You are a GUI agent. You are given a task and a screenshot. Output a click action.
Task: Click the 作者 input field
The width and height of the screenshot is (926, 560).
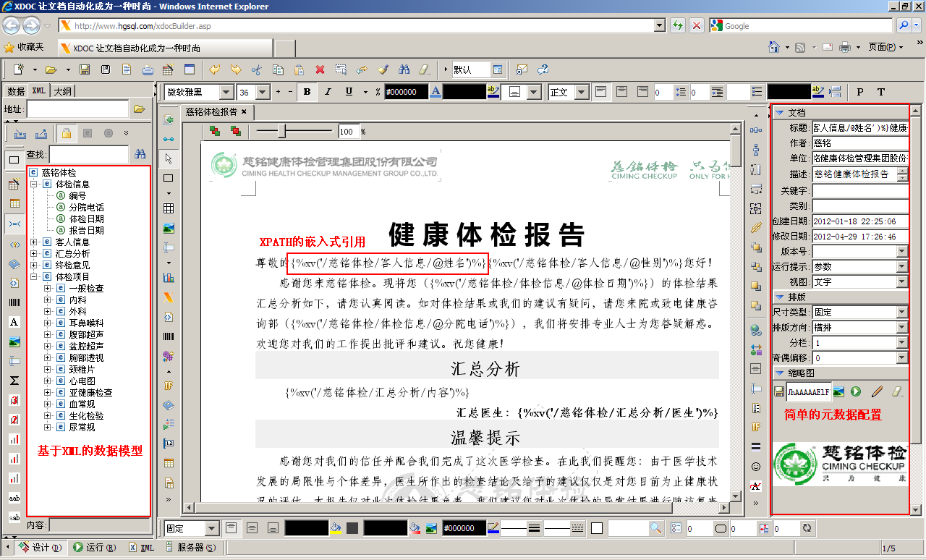859,143
